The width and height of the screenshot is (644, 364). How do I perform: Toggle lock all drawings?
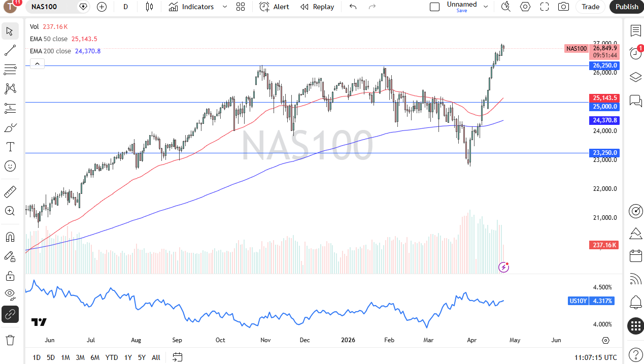point(10,276)
